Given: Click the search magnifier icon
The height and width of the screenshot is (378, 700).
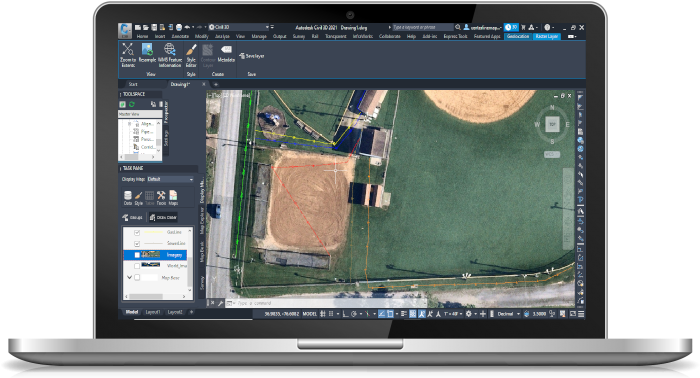Looking at the screenshot, I should (458, 27).
